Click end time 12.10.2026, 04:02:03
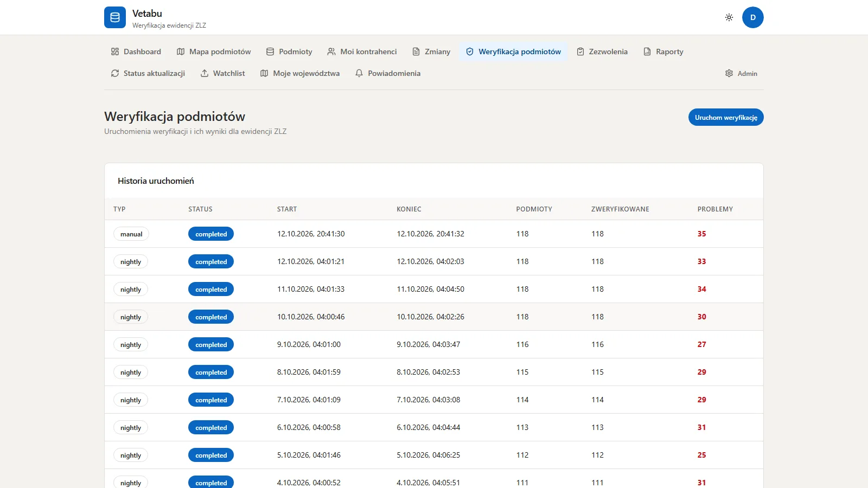Screen dimensions: 868x488 (x=430, y=261)
